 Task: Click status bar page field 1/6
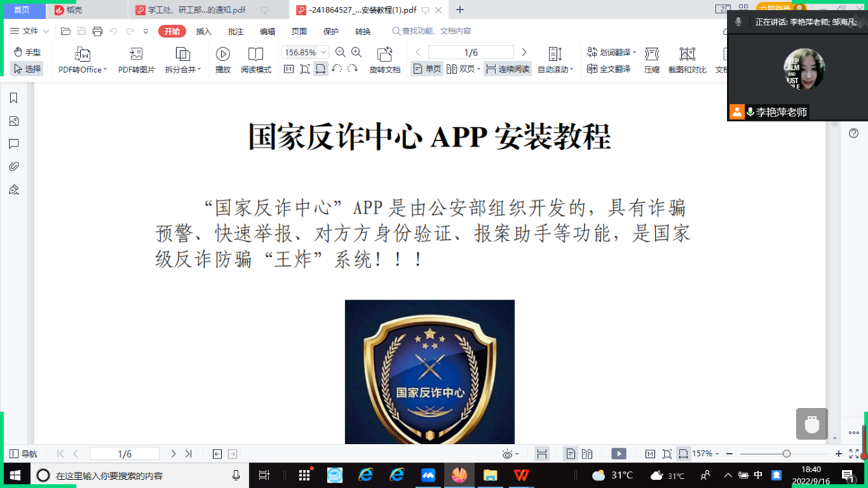point(125,454)
